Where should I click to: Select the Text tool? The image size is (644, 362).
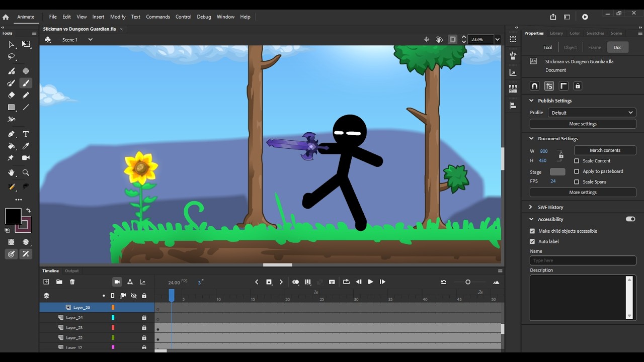(x=26, y=134)
